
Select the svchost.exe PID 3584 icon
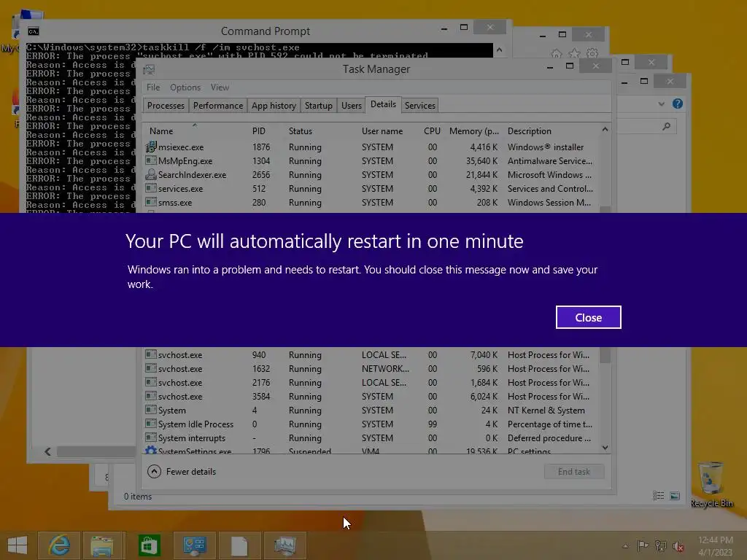[151, 396]
